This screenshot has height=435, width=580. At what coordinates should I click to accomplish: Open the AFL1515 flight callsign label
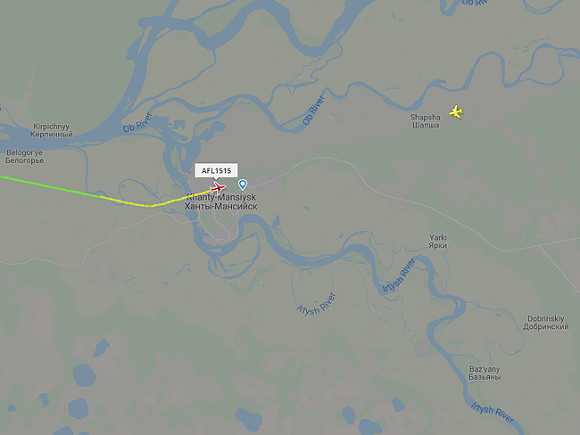tap(216, 171)
